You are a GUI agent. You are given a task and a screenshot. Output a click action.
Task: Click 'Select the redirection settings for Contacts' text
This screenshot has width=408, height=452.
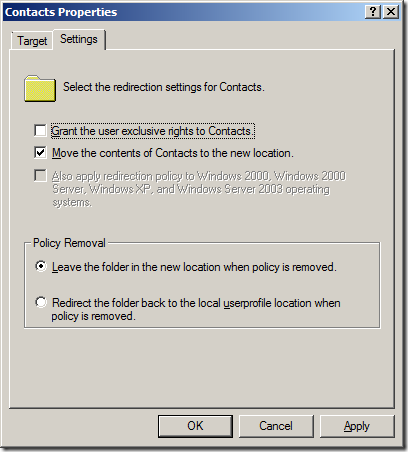click(x=164, y=87)
